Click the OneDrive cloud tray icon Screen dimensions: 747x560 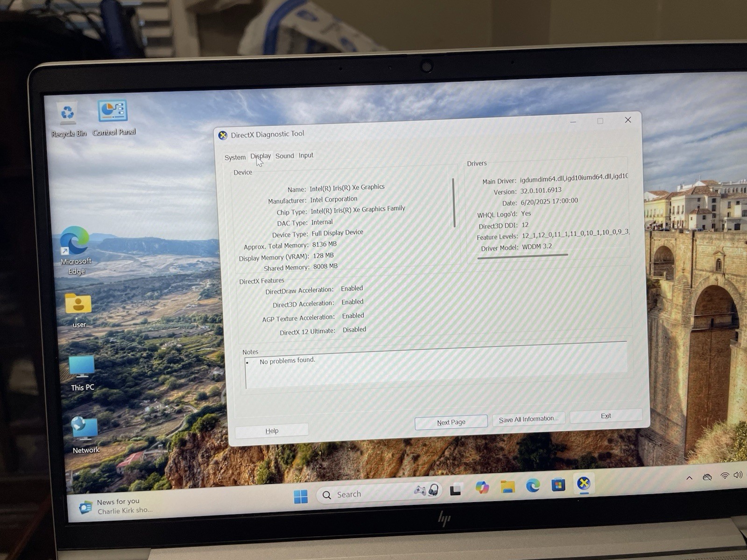707,477
